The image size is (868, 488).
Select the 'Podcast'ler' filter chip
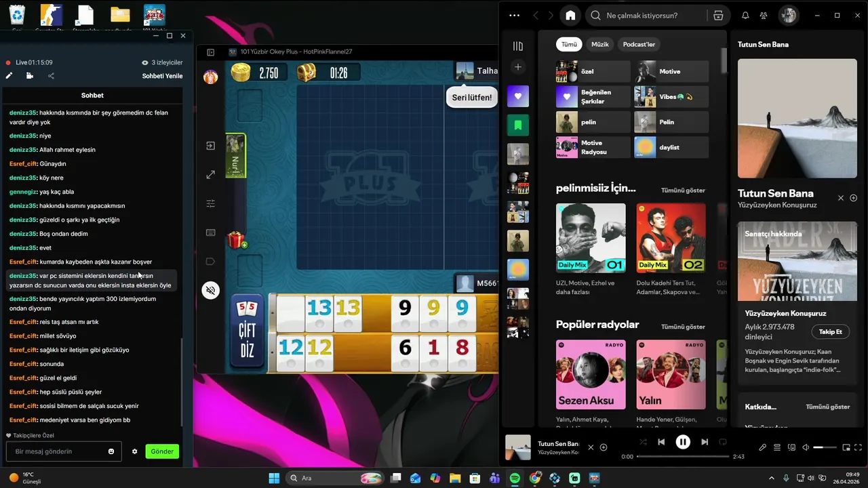[639, 44]
